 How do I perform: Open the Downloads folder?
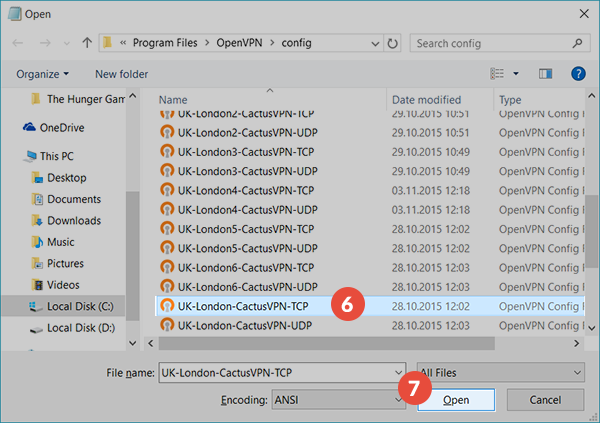(x=67, y=220)
